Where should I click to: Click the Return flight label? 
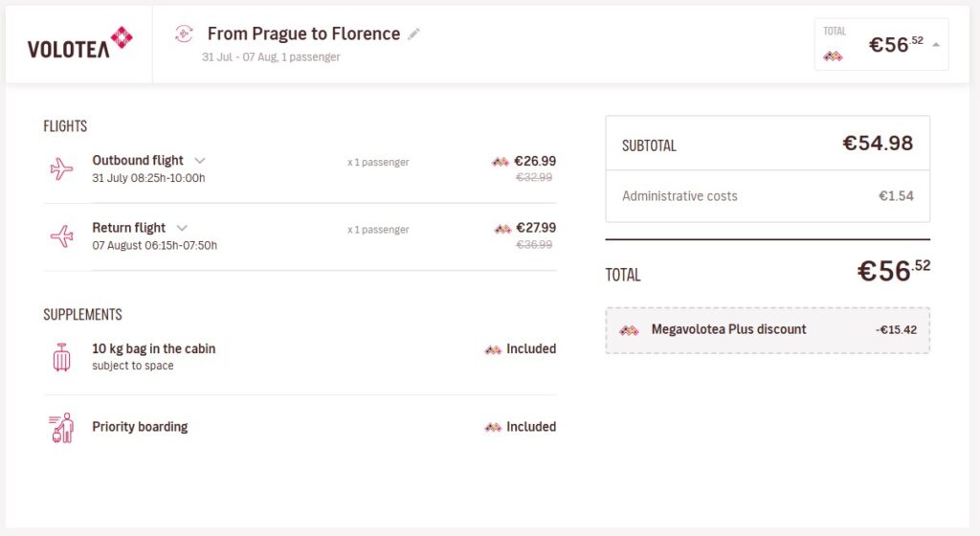(128, 228)
